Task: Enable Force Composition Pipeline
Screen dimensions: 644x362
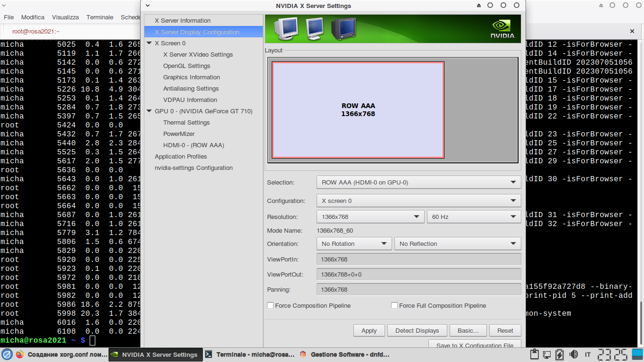Action: click(270, 305)
